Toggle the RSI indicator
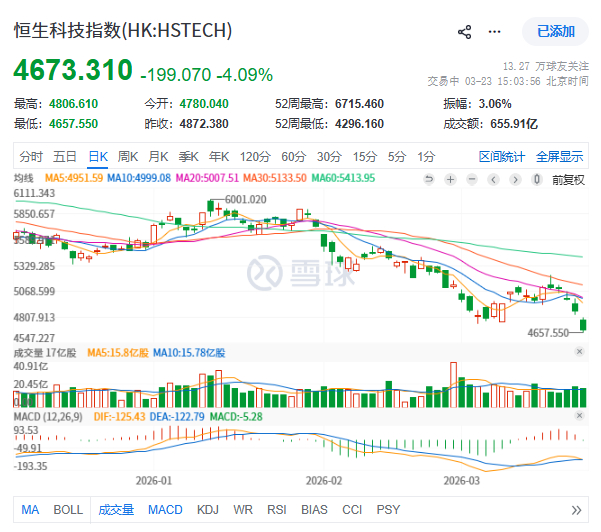The width and height of the screenshot is (601, 532). tap(277, 510)
